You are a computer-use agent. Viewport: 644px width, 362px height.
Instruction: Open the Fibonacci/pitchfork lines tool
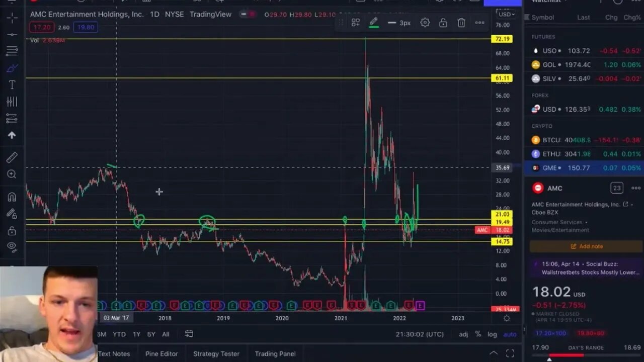[x=12, y=51]
